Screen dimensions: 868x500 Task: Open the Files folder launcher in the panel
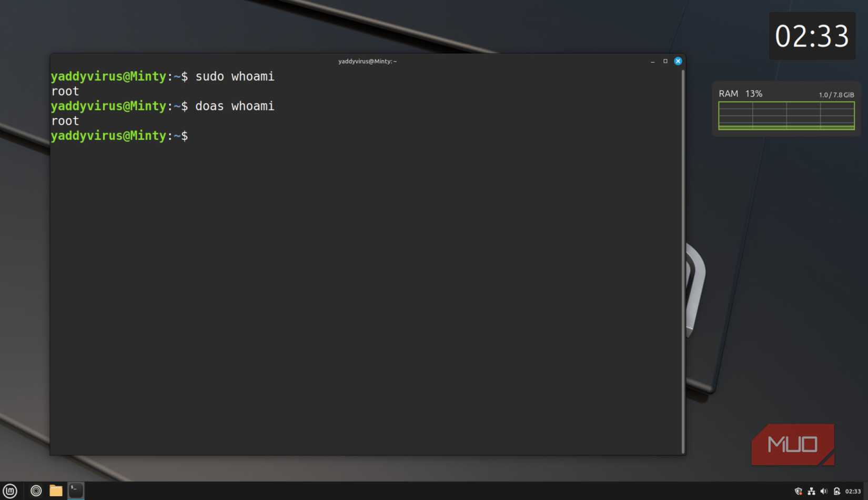pos(56,491)
